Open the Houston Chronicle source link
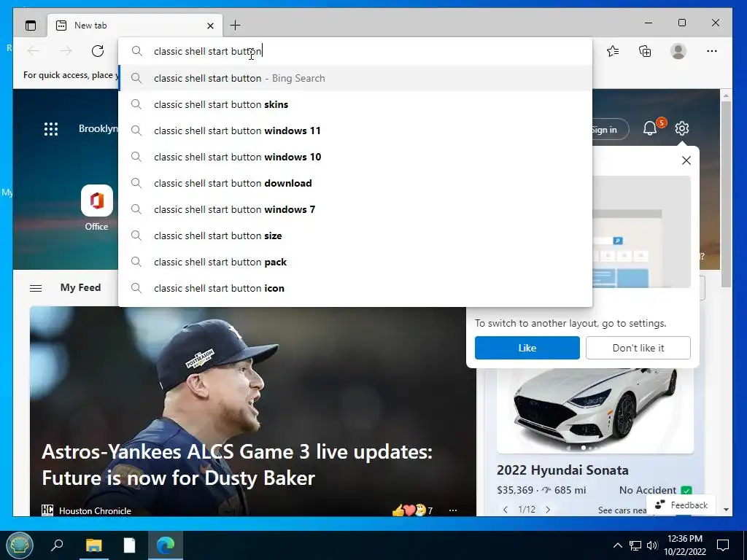 (95, 510)
